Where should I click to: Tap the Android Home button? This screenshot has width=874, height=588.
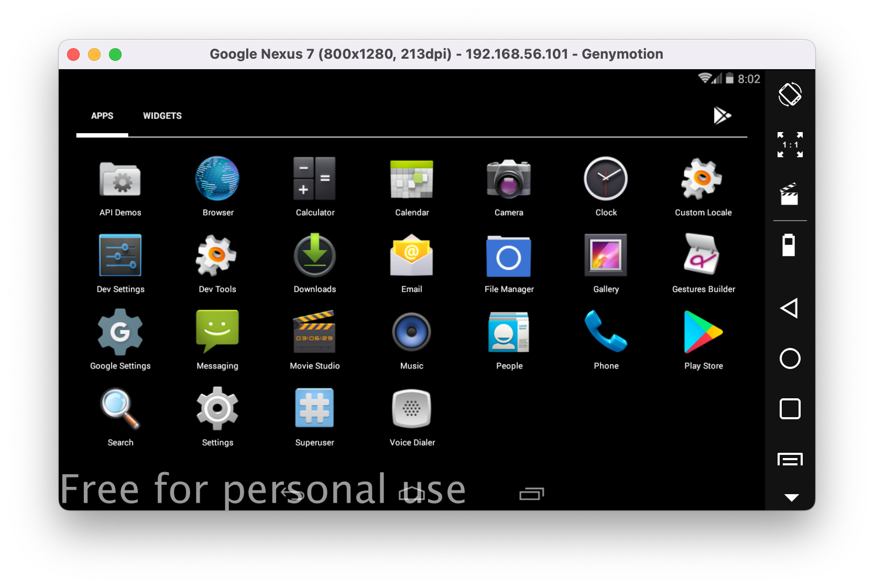click(x=790, y=359)
